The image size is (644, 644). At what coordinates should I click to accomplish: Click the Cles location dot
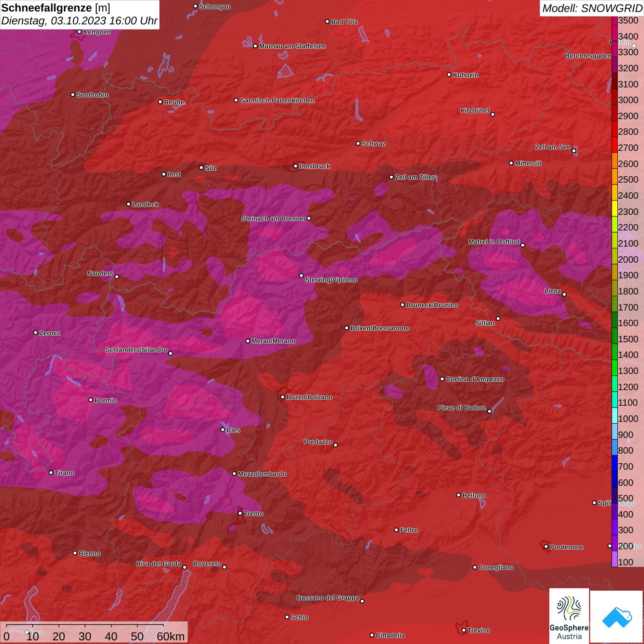point(223,430)
